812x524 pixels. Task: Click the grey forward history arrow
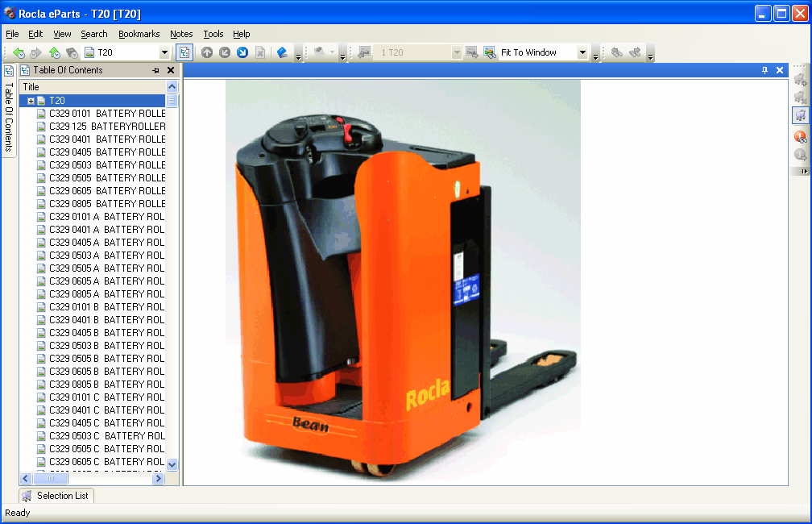(x=35, y=52)
